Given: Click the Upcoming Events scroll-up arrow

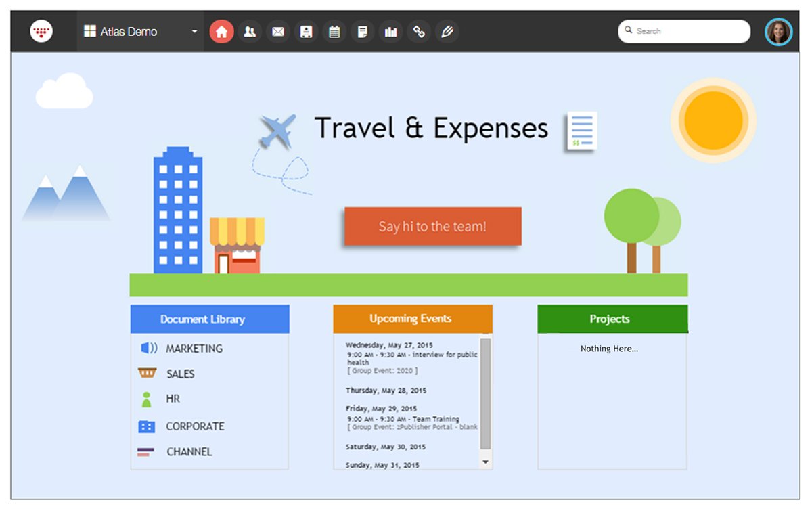Looking at the screenshot, I should pos(487,335).
